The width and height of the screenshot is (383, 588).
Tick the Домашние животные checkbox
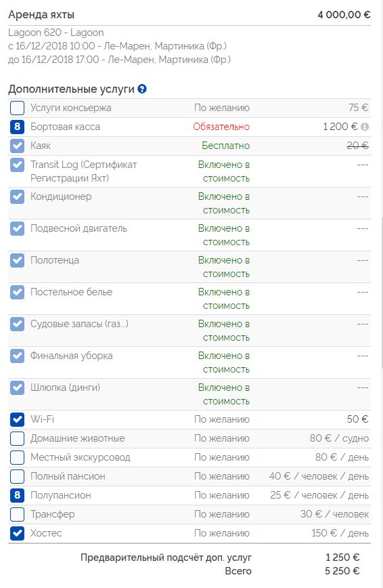click(17, 438)
